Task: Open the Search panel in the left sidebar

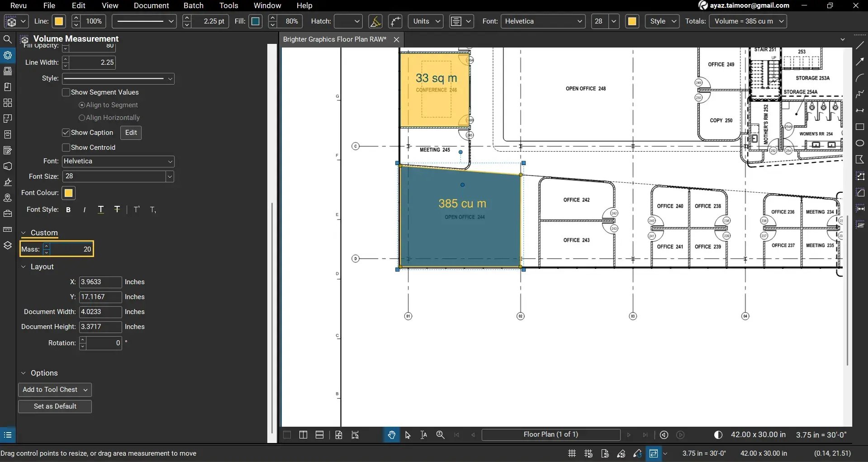Action: 8,39
